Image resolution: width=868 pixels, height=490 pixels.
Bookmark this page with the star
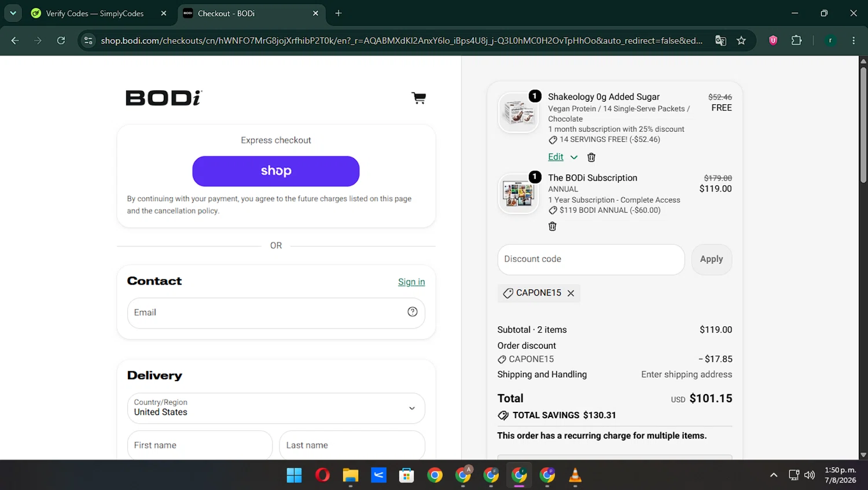(741, 40)
